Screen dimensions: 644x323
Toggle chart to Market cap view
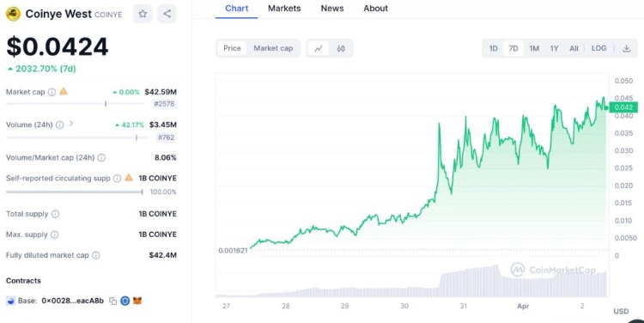pyautogui.click(x=273, y=48)
